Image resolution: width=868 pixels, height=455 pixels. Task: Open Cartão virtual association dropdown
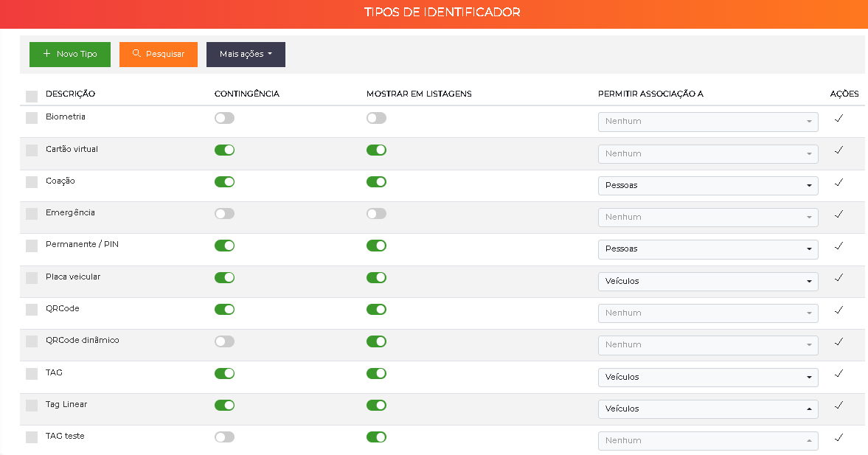(x=708, y=154)
